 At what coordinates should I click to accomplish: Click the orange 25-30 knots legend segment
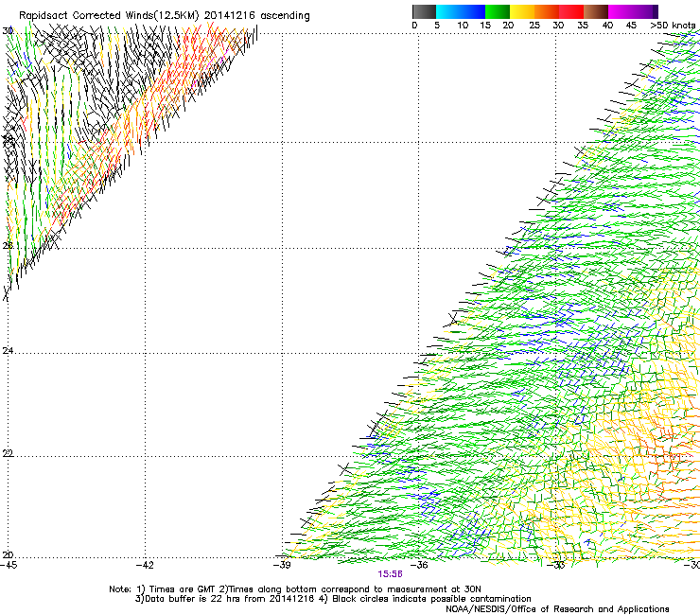click(547, 11)
